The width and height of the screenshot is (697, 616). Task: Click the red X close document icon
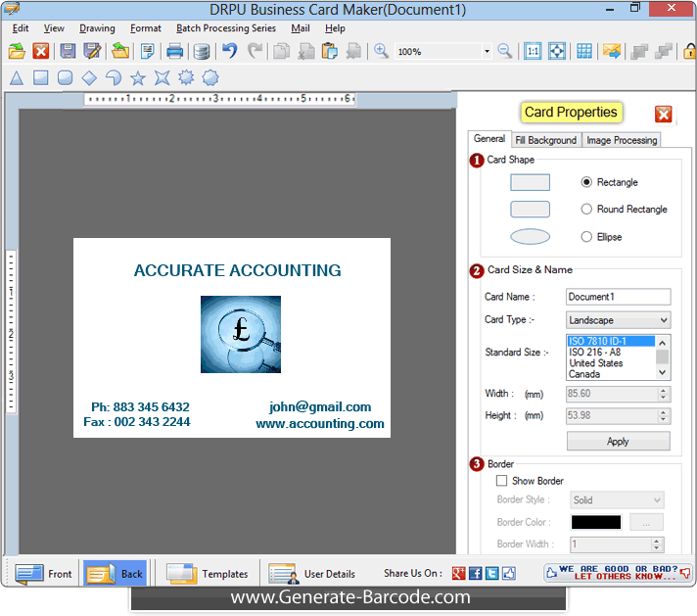click(x=41, y=51)
